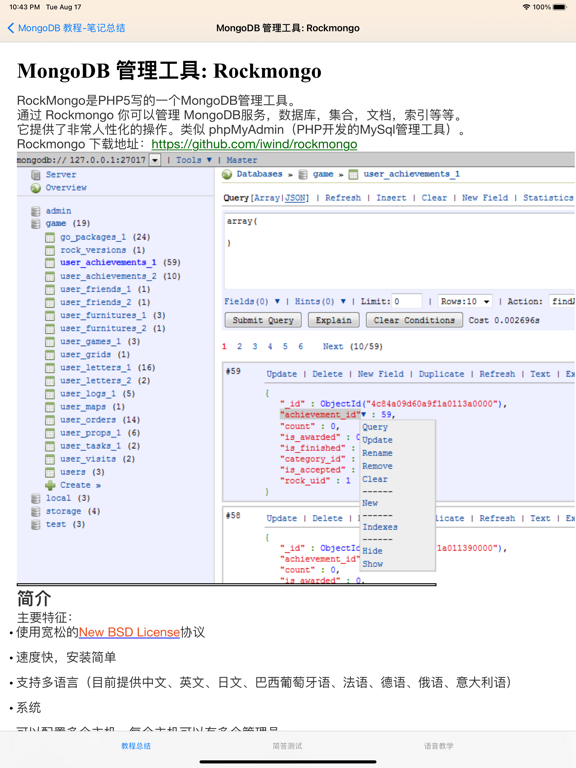
Task: Click the Master link in top bar
Action: tap(241, 160)
